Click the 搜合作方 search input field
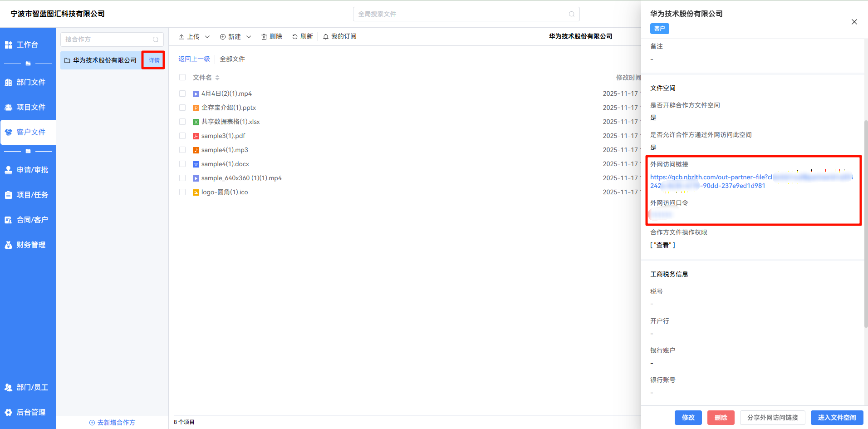868x429 pixels. pyautogui.click(x=108, y=39)
